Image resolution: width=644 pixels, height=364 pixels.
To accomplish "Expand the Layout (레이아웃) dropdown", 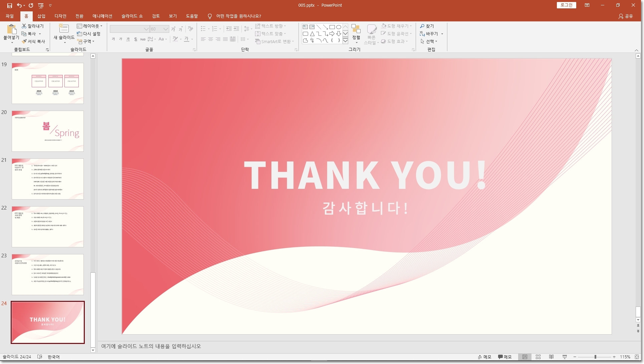I will pos(89,26).
